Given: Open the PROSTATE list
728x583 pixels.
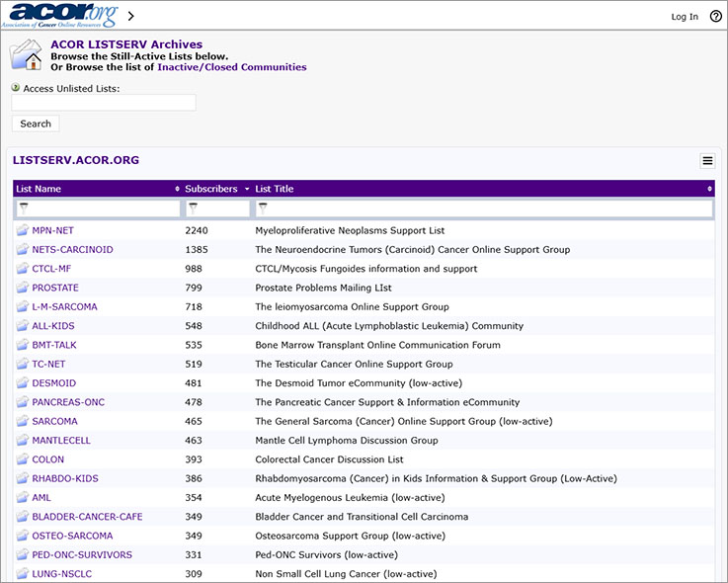Looking at the screenshot, I should [55, 288].
